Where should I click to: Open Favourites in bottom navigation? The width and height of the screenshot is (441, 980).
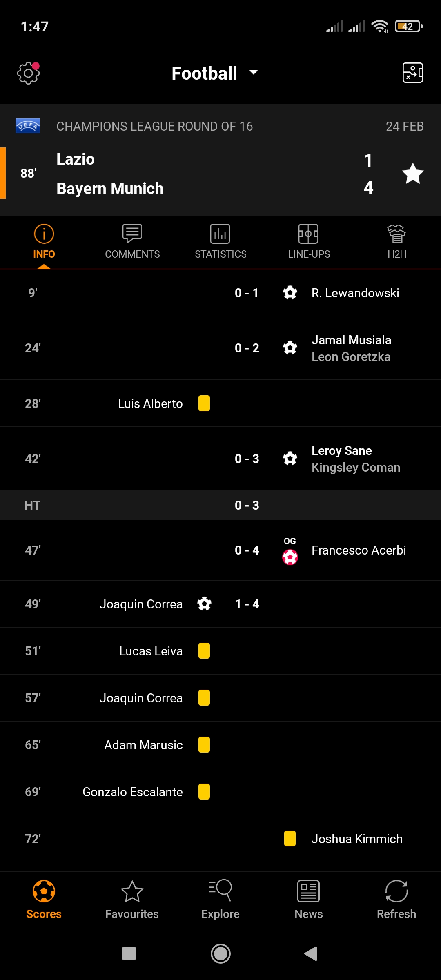pyautogui.click(x=132, y=899)
